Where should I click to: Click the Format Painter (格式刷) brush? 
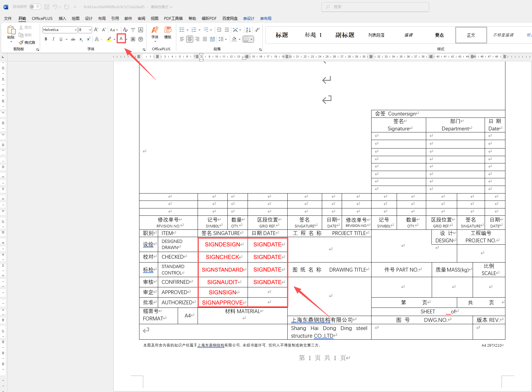pos(27,42)
